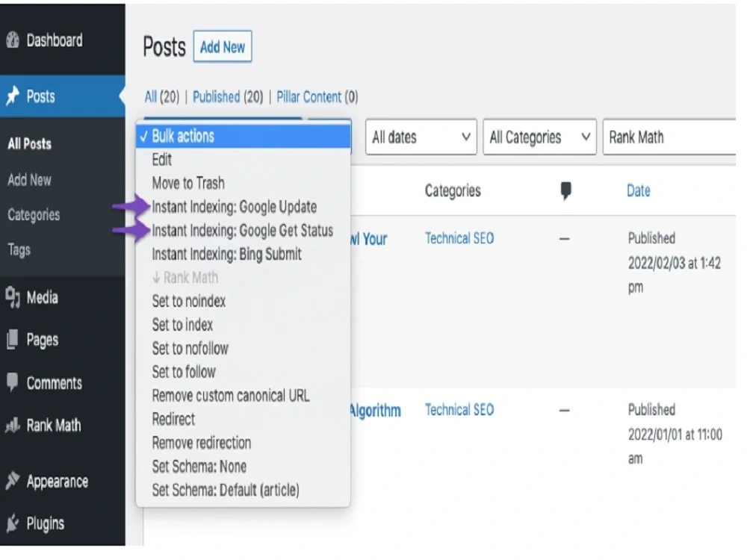Image resolution: width=747 pixels, height=560 pixels.
Task: Click the Add New button beside Posts
Action: click(223, 46)
